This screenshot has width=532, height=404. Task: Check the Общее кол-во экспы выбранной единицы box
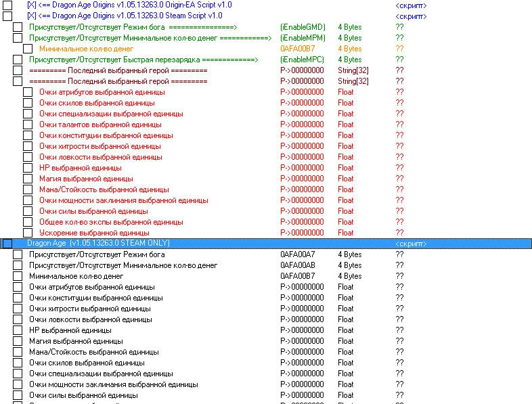coord(28,222)
